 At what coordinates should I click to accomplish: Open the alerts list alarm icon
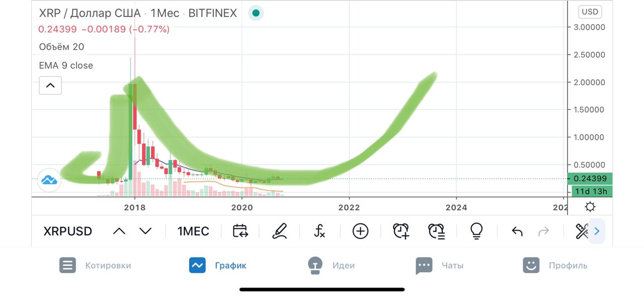pyautogui.click(x=436, y=231)
